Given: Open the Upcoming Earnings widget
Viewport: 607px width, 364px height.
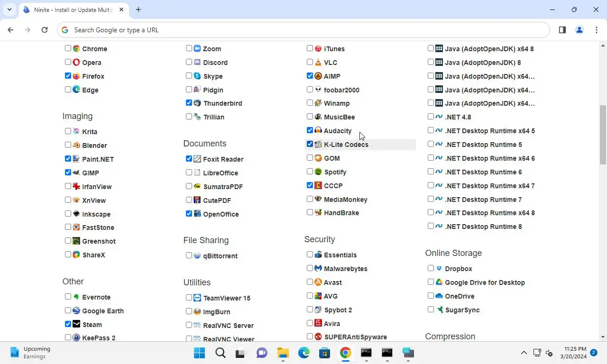Looking at the screenshot, I should (x=30, y=353).
